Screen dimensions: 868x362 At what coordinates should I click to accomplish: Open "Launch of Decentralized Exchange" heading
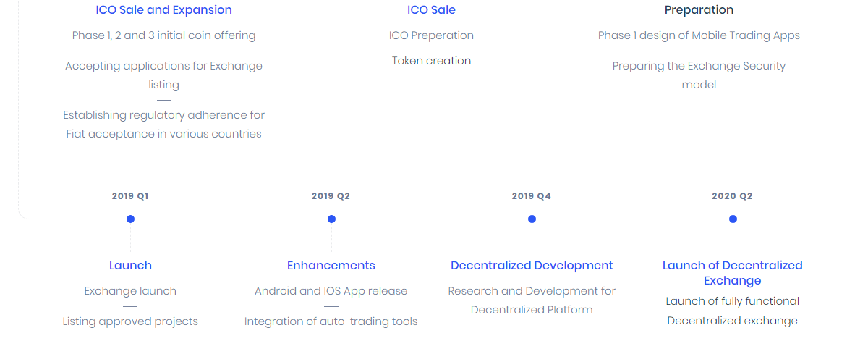[733, 273]
